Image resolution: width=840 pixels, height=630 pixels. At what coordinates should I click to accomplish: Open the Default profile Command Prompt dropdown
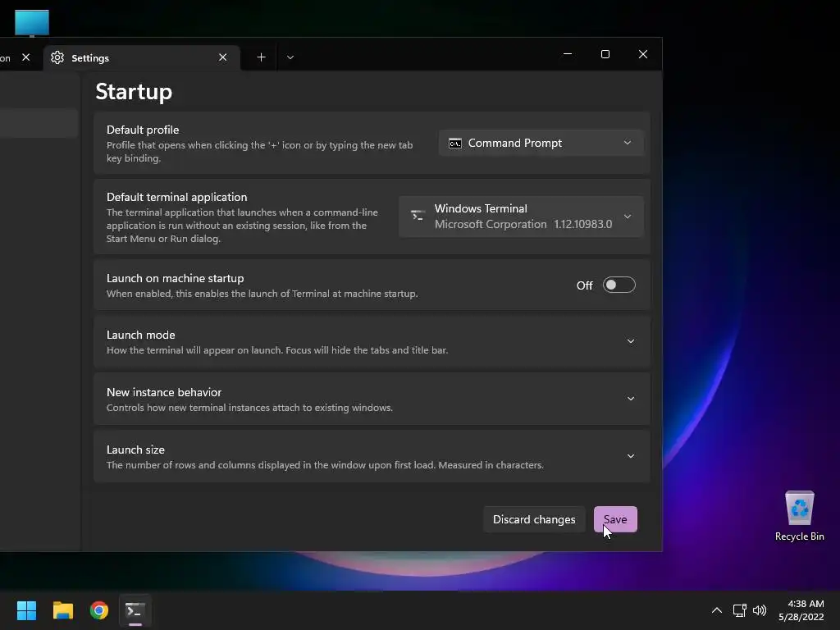pos(541,143)
